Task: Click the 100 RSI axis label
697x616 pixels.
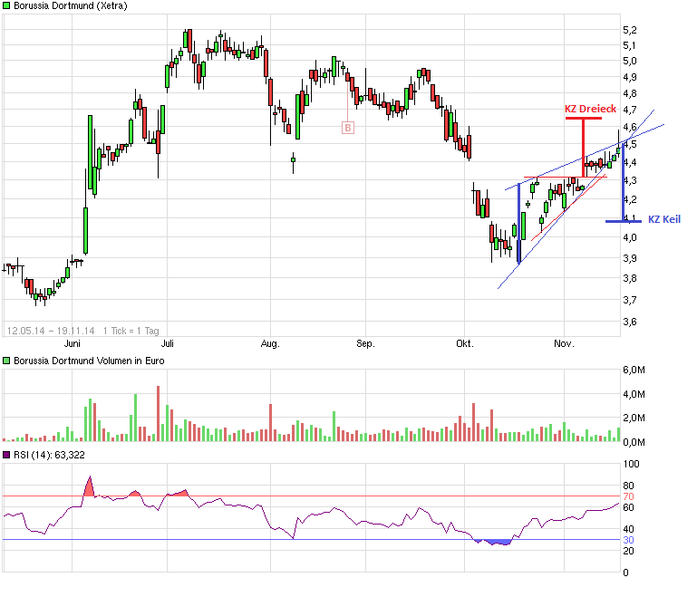Action: (631, 464)
